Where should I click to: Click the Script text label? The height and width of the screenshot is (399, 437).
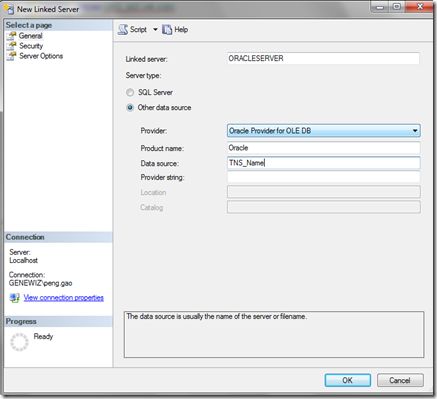[x=138, y=30]
